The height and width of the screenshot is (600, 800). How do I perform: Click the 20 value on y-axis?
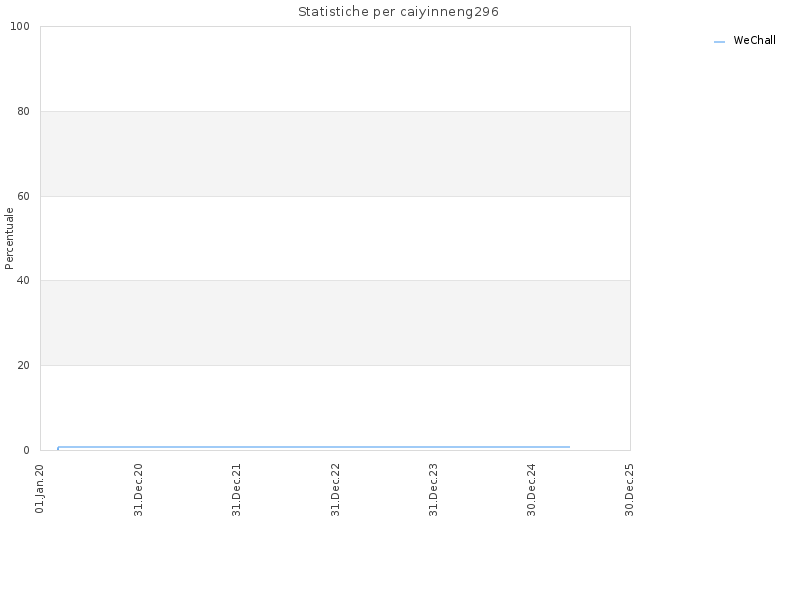pyautogui.click(x=23, y=365)
